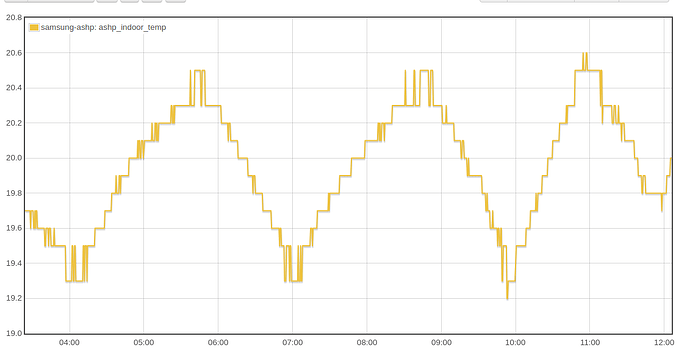Click the 09:00 time axis label
The height and width of the screenshot is (361, 690).
(441, 343)
